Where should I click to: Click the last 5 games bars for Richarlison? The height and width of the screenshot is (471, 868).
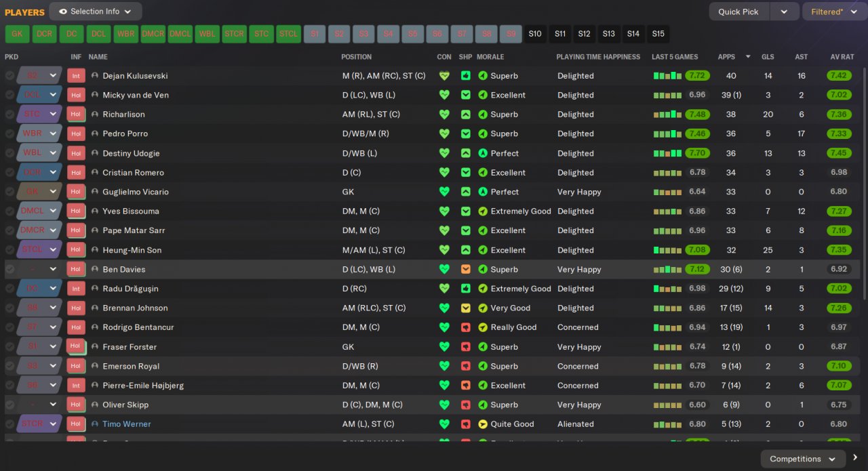coord(667,115)
